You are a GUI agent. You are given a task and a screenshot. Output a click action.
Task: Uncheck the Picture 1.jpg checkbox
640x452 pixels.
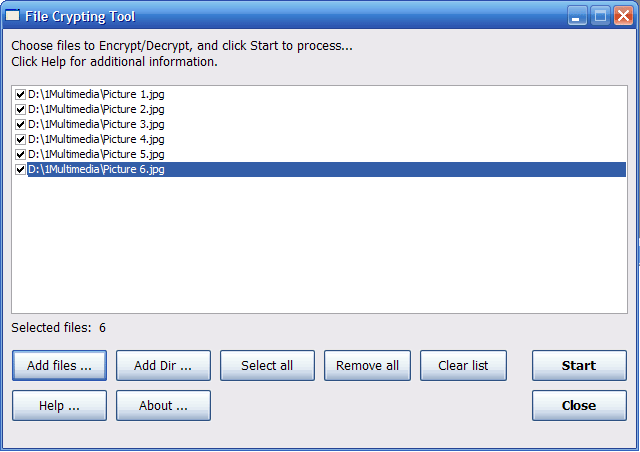pos(20,94)
